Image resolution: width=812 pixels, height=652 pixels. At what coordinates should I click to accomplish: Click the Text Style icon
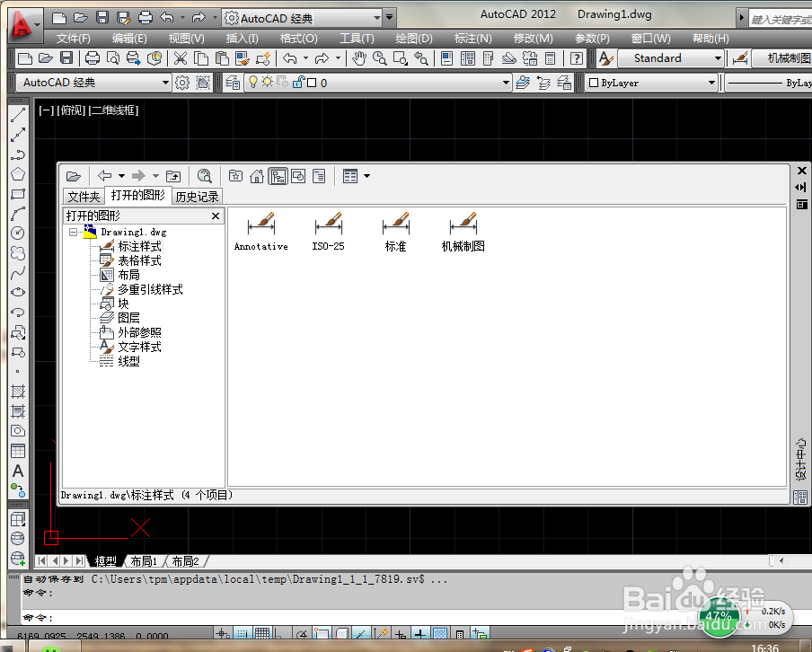click(605, 58)
